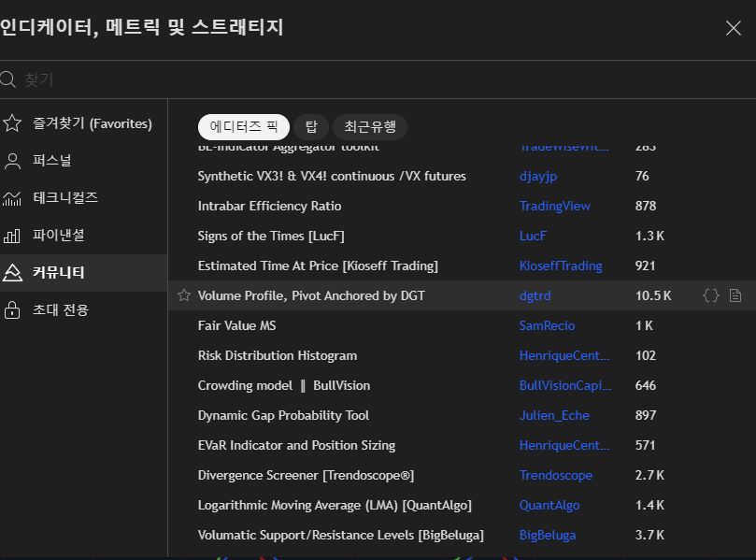Add Volumatic Support/Resistance Levels [BigBeluga]
This screenshot has height=560, width=756.
coord(341,535)
